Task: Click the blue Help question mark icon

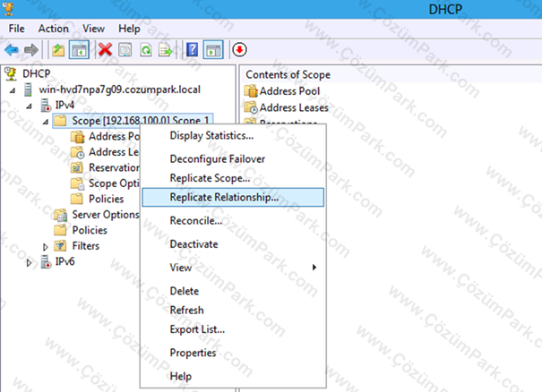Action: pos(193,50)
